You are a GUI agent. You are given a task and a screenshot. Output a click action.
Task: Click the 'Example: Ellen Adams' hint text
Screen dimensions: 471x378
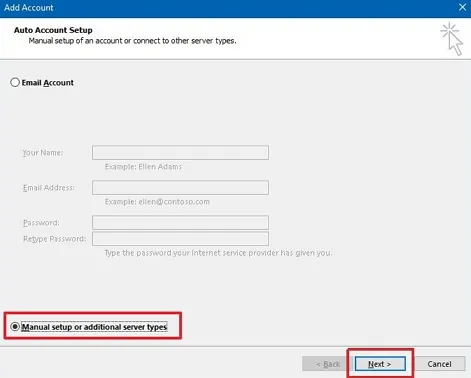[x=143, y=167]
